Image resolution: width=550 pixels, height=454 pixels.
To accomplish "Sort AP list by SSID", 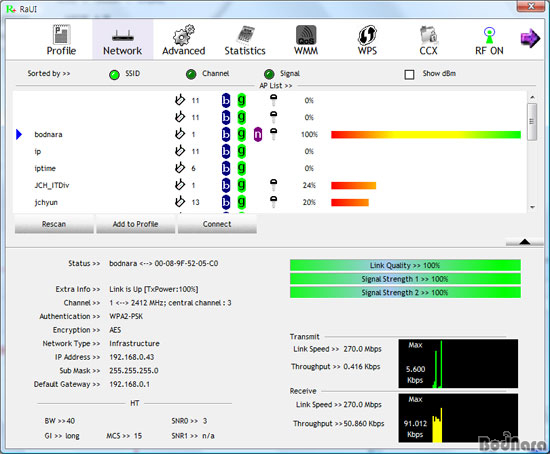I will pyautogui.click(x=114, y=74).
